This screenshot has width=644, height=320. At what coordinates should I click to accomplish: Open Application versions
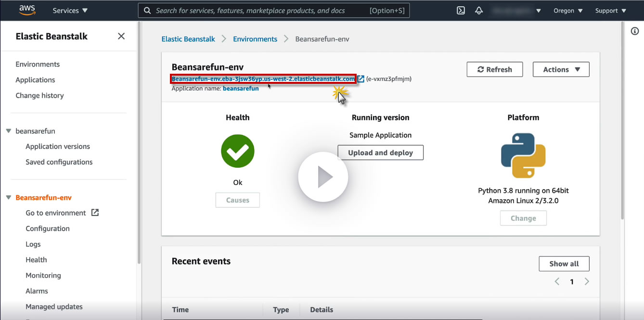58,147
